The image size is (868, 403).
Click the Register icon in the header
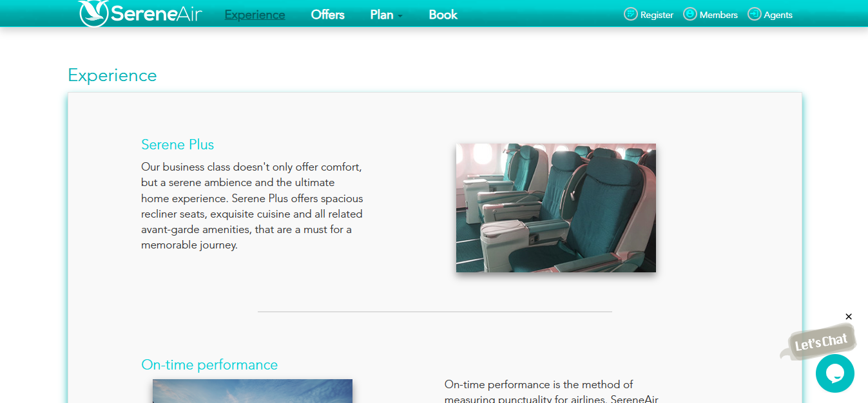coord(630,14)
